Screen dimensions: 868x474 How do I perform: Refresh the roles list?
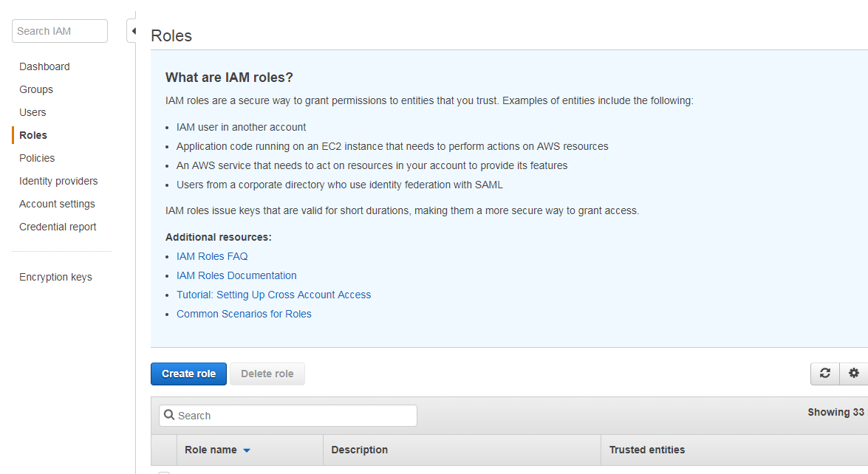pyautogui.click(x=825, y=374)
